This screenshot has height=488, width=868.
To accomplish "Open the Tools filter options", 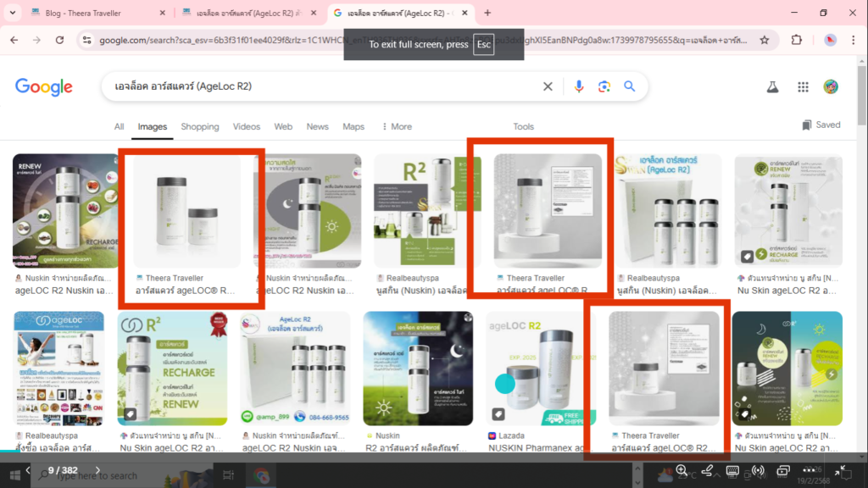I will pyautogui.click(x=523, y=126).
